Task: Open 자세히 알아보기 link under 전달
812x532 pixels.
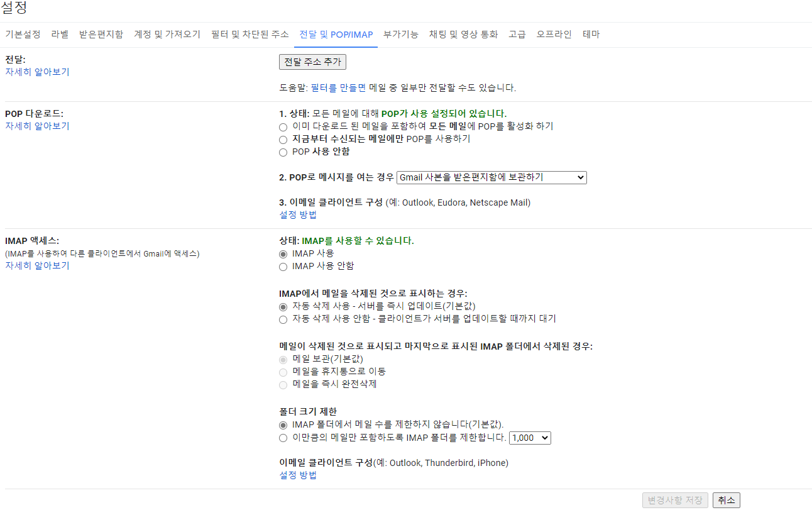Action: pos(37,72)
